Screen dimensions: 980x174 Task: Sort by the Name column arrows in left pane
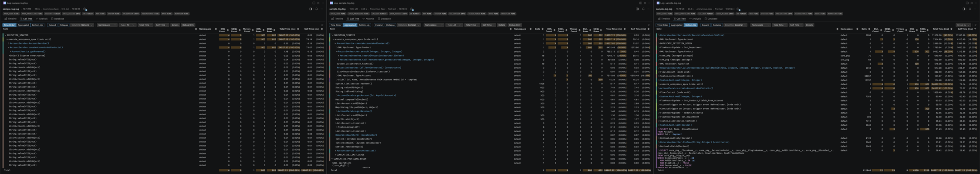click(196, 29)
